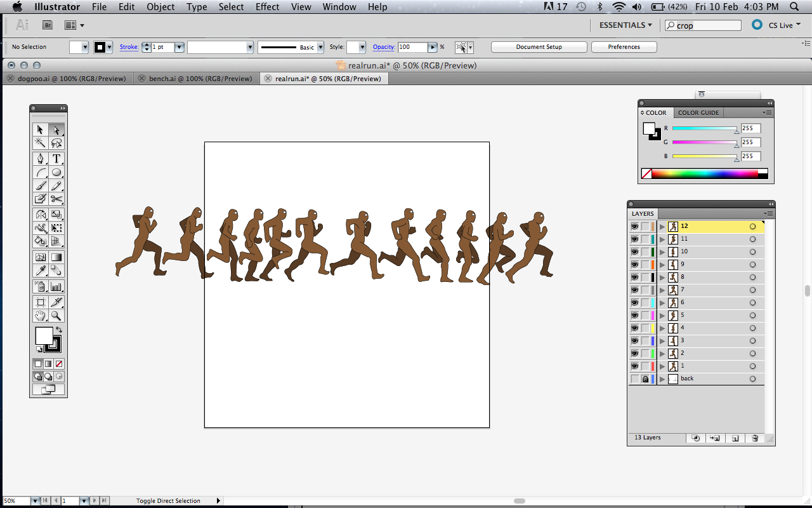Create new sublayer button in Layers
This screenshot has width=812, height=508.
click(x=715, y=438)
